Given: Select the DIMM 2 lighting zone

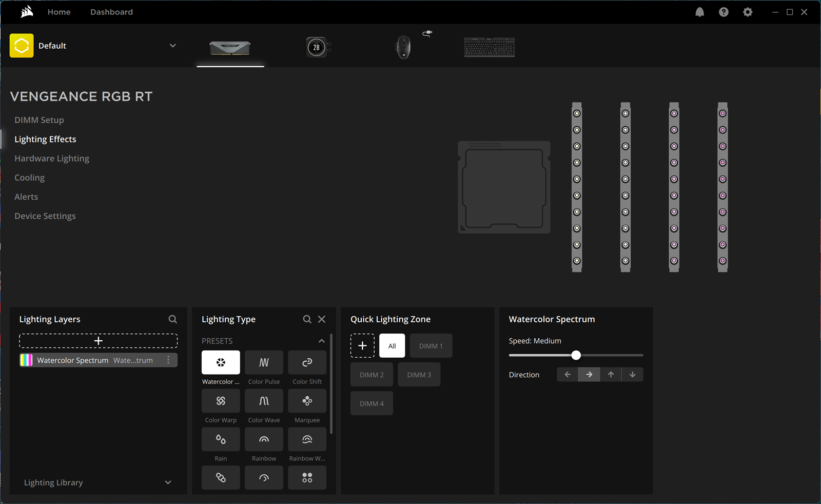Looking at the screenshot, I should [372, 375].
